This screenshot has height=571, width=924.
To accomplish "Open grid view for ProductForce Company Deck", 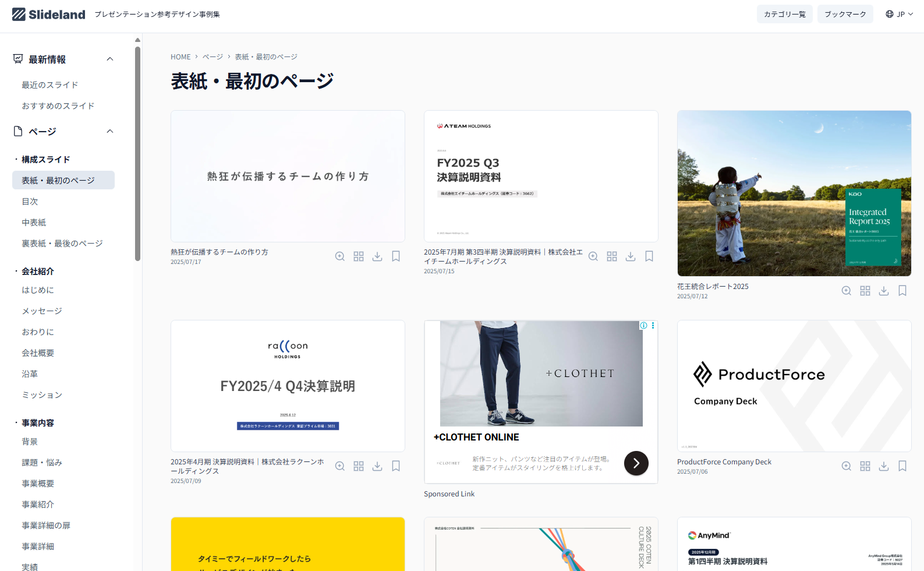I will [865, 466].
